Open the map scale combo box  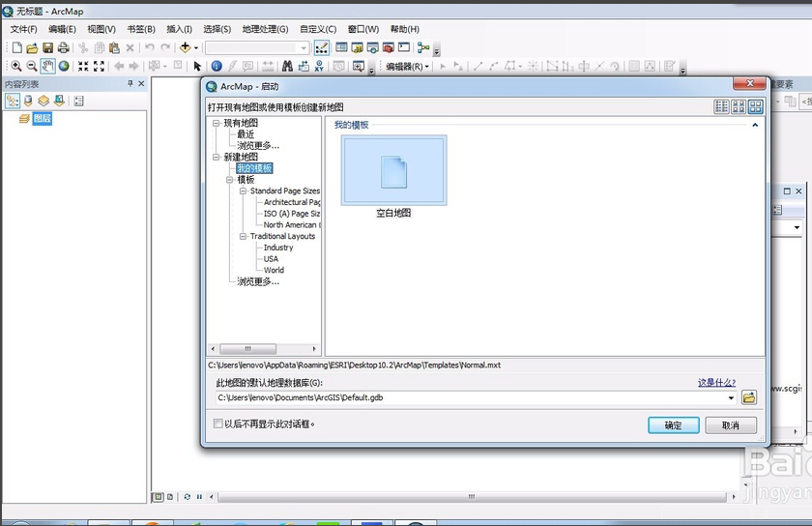tap(257, 47)
